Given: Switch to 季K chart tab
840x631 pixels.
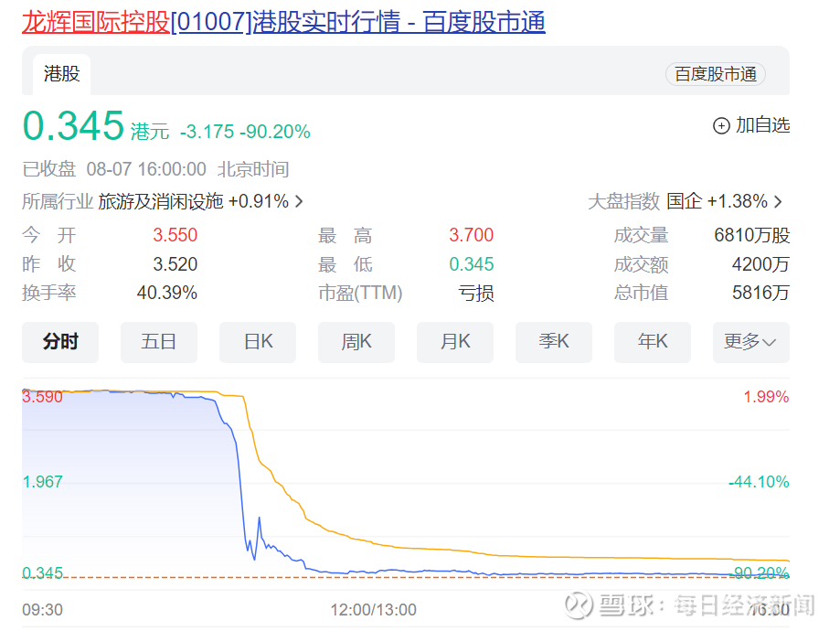Looking at the screenshot, I should pos(553,342).
